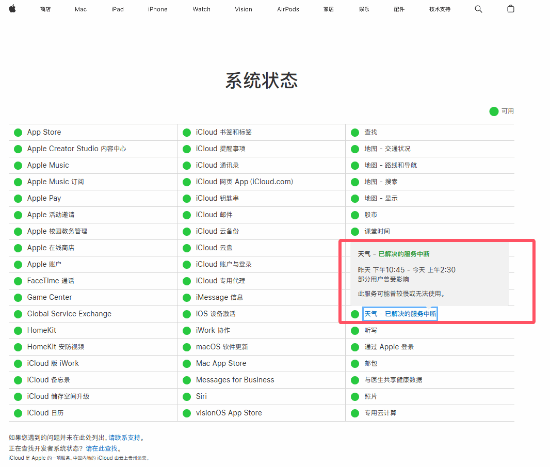
Task: Click the green status dot beside App Store
Action: [x=18, y=133]
